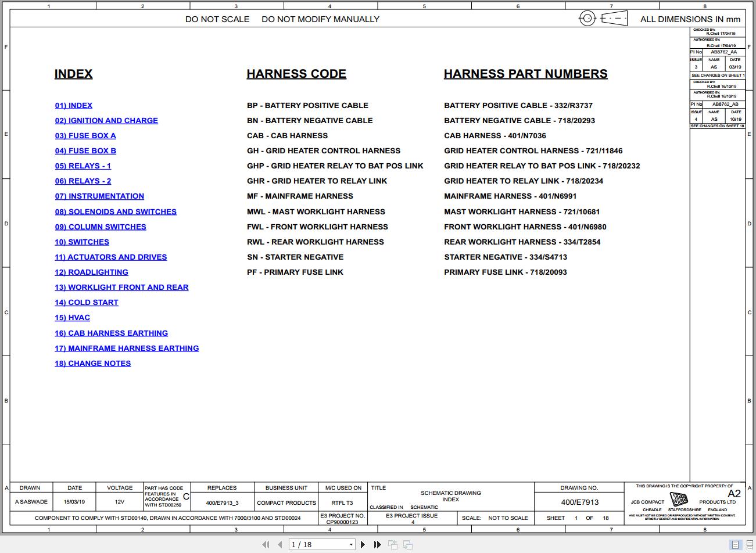The image size is (756, 553).
Task: Open the 04) FUSE BOX B link
Action: point(85,150)
